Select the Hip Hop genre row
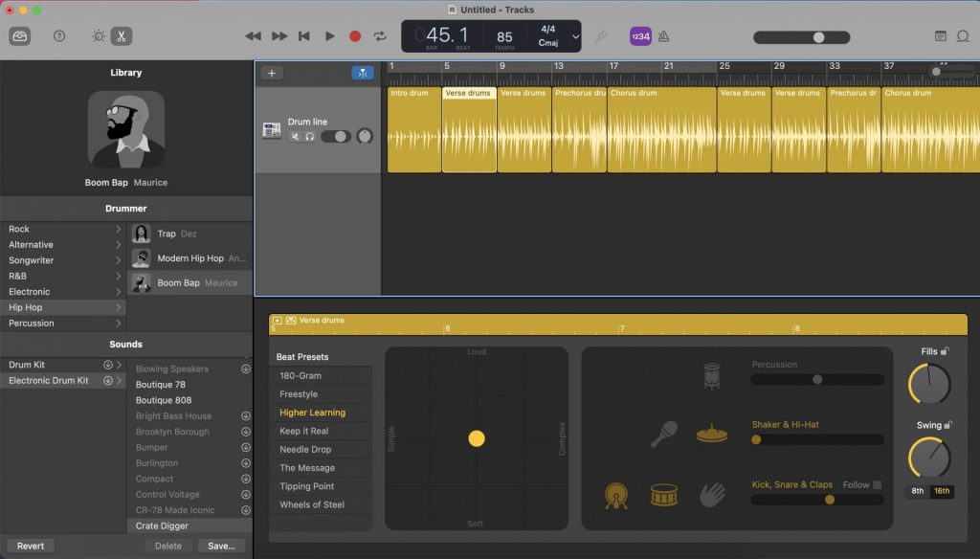 point(62,307)
